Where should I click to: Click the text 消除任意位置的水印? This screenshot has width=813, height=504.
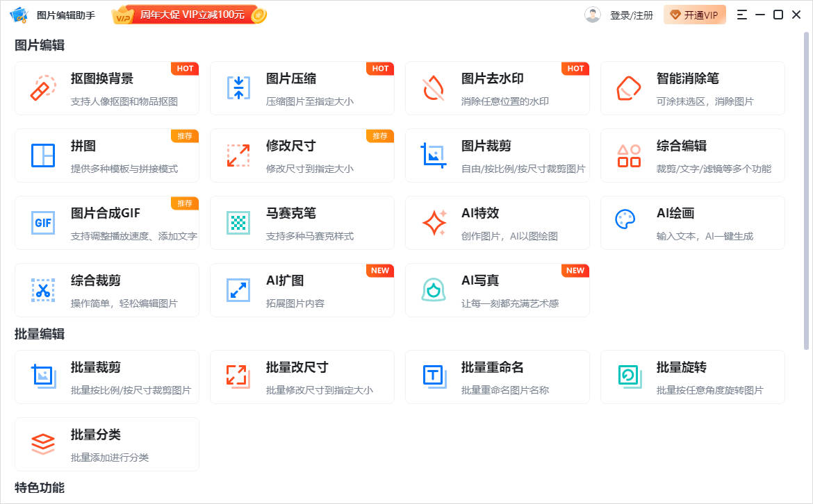click(x=505, y=101)
